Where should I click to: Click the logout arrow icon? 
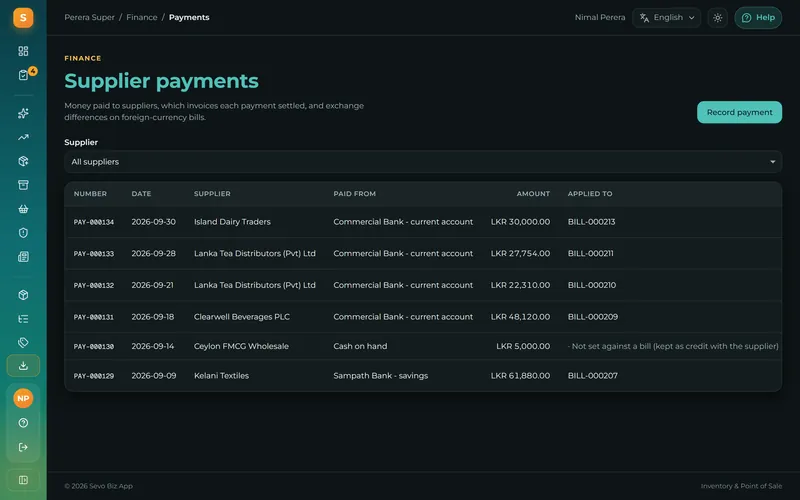click(23, 447)
